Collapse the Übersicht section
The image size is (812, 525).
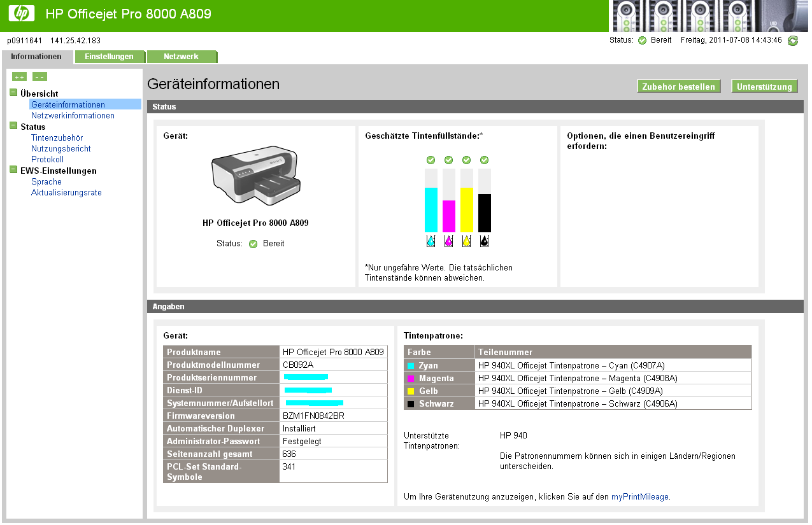click(x=13, y=93)
